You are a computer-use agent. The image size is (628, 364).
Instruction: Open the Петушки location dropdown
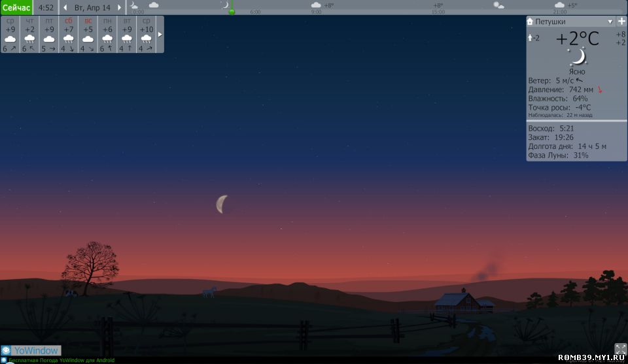[x=610, y=22]
